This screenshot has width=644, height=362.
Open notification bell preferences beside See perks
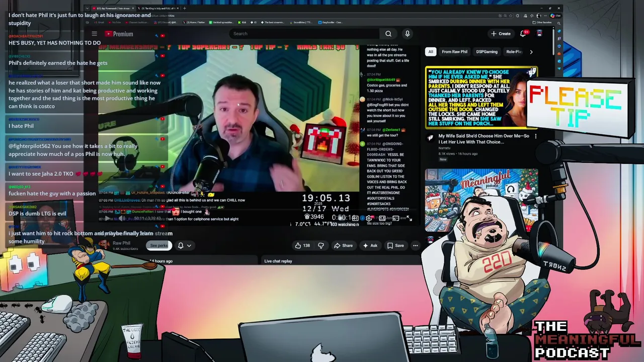point(181,245)
